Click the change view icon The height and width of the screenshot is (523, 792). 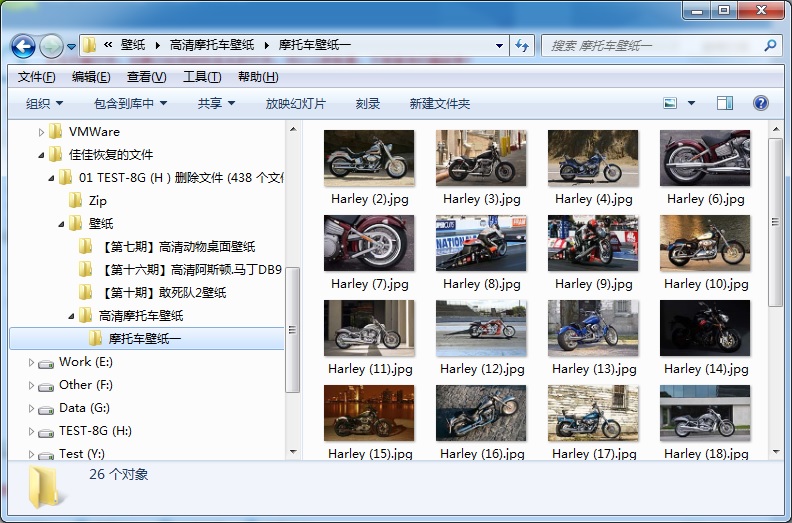(x=671, y=103)
